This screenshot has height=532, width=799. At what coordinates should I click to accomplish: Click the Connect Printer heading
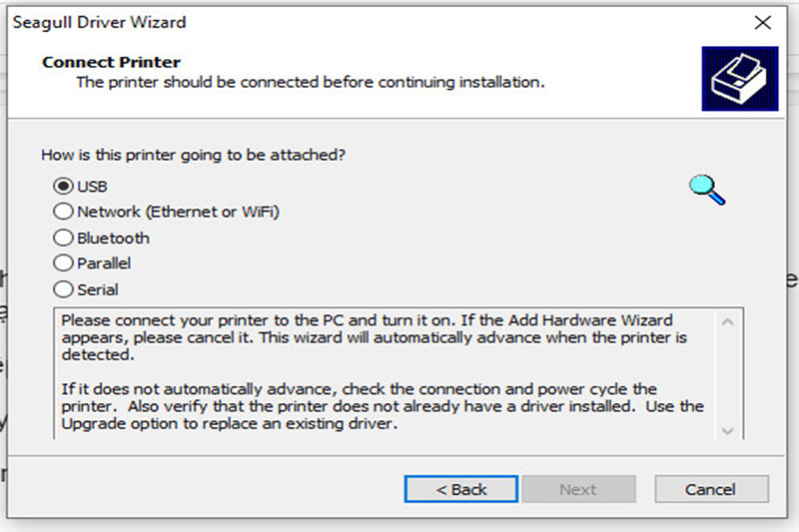pyautogui.click(x=111, y=62)
